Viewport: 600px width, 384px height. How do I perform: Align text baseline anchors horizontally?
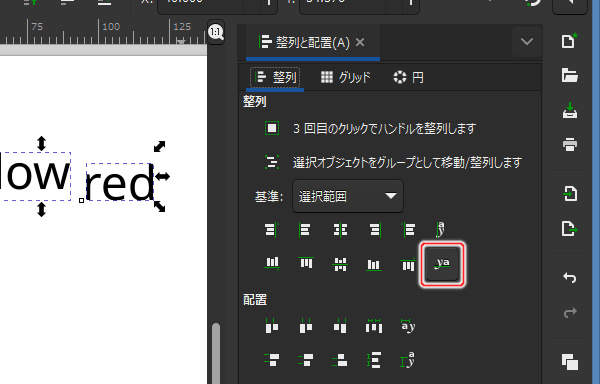441,229
